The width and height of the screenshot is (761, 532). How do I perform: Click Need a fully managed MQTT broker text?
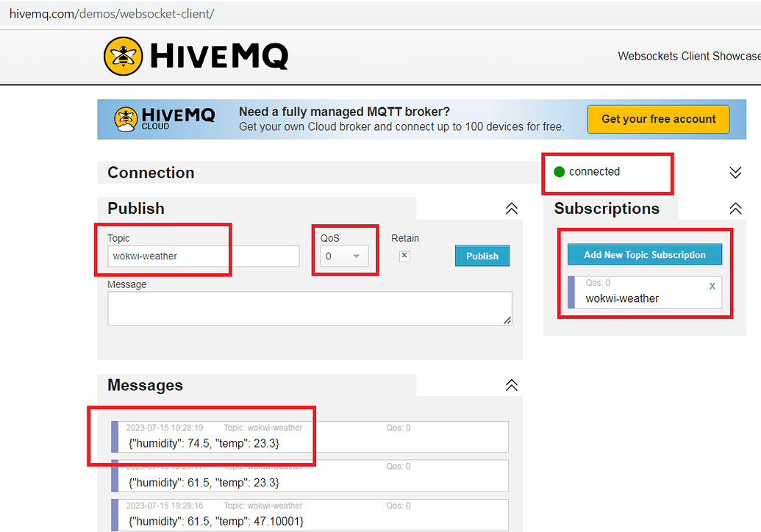[x=345, y=112]
